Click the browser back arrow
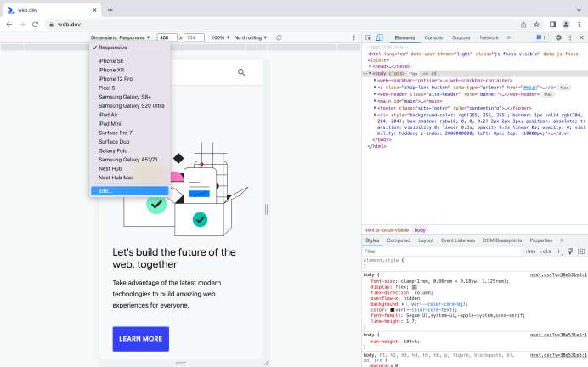This screenshot has width=588, height=367. [x=9, y=25]
